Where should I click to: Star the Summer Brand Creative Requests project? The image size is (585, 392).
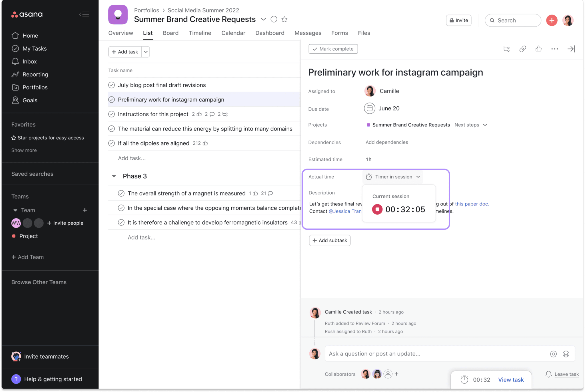coord(284,19)
